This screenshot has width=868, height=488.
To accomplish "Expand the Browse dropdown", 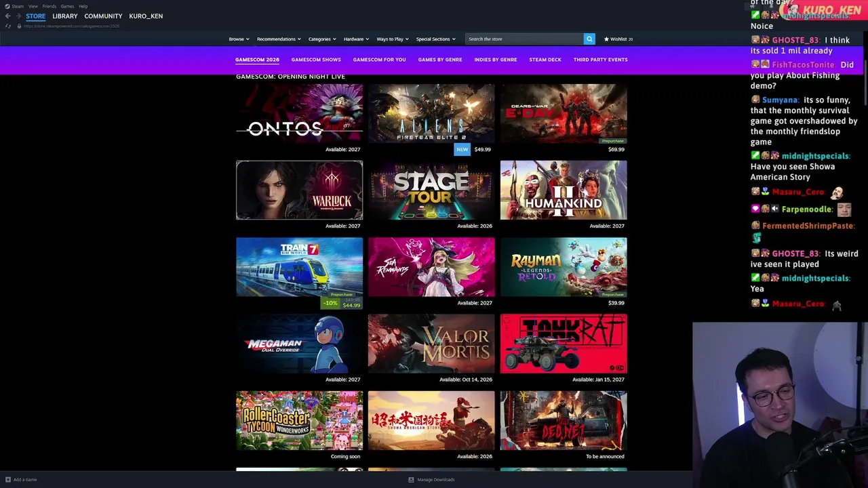I will pyautogui.click(x=239, y=39).
